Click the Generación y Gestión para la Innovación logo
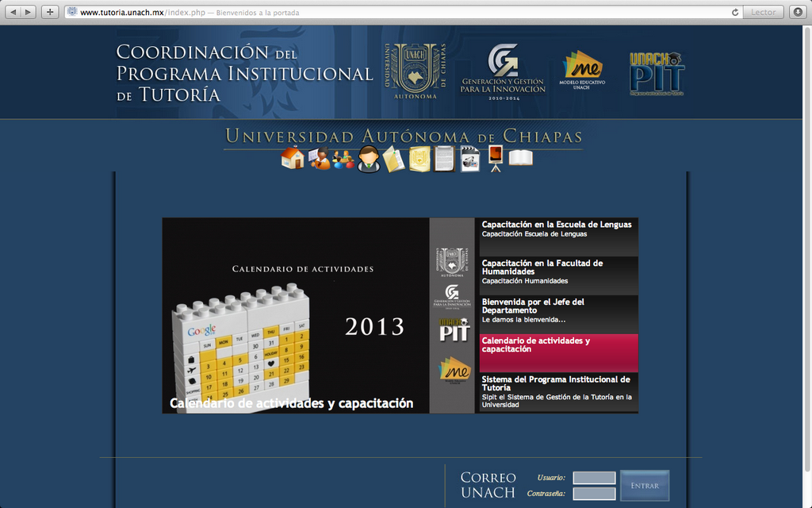 click(503, 71)
